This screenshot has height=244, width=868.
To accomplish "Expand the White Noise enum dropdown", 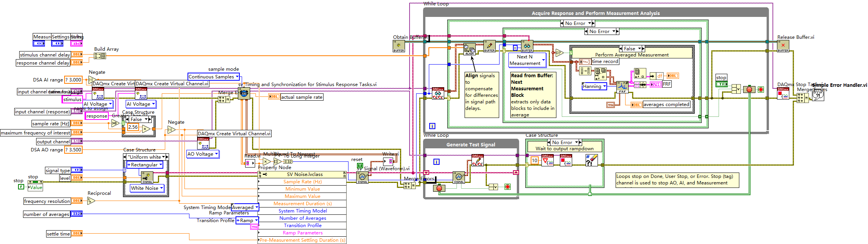I will pyautogui.click(x=161, y=188).
